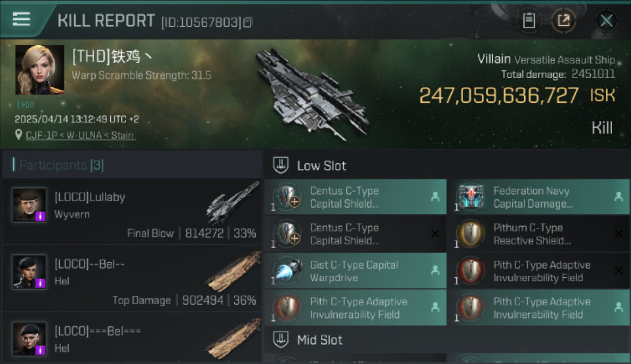Toggle the X marker on Pithum Reactive Shield

[618, 234]
